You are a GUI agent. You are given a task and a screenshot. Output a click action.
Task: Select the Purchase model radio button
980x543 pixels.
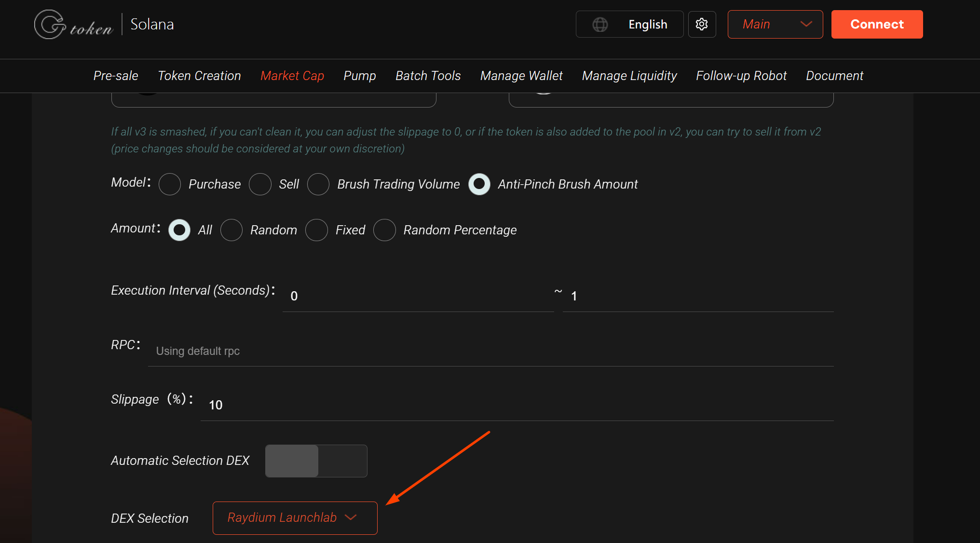(170, 184)
